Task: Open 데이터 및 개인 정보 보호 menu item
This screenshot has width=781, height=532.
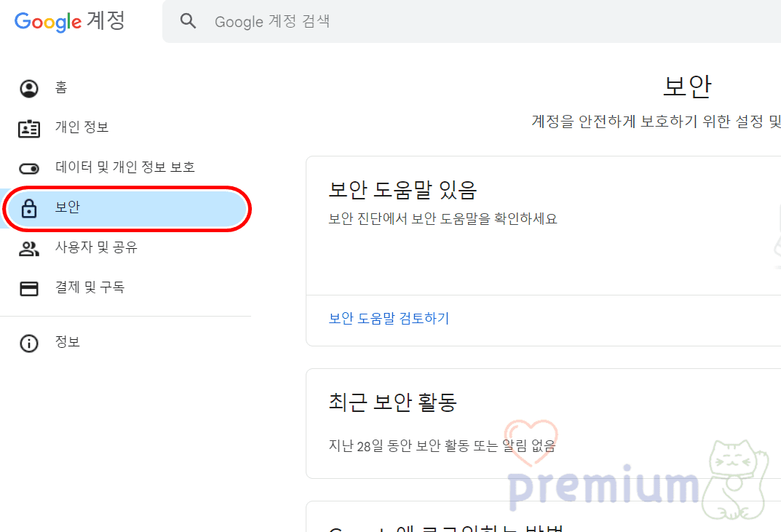Action: pos(125,168)
